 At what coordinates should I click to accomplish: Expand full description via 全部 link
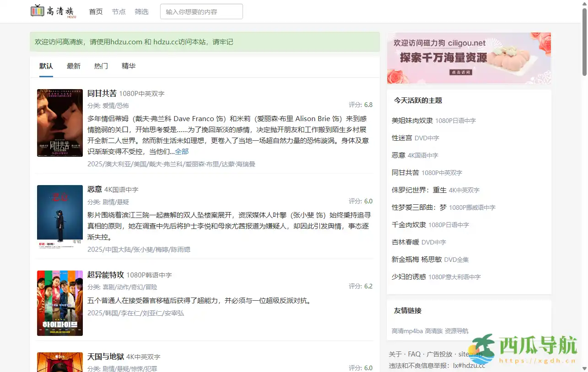(x=182, y=152)
